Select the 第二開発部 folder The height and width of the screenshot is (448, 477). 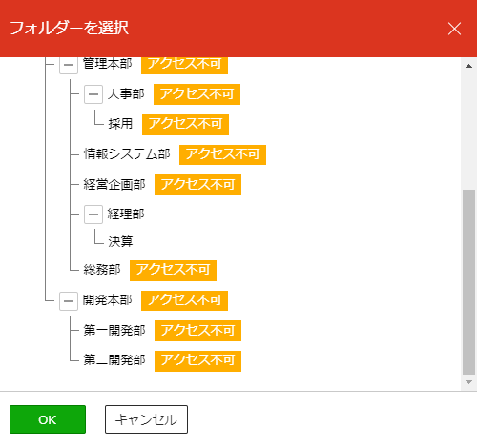114,360
